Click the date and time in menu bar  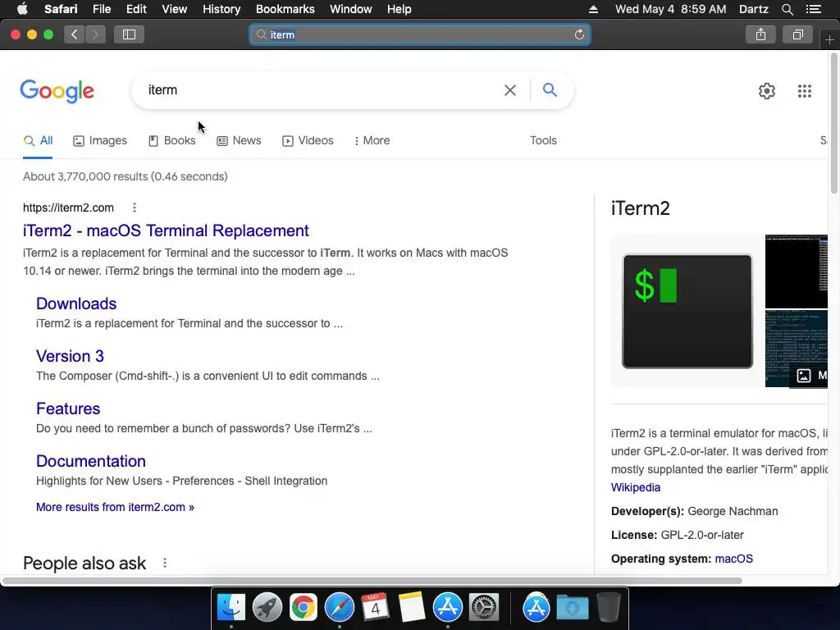[x=671, y=9]
